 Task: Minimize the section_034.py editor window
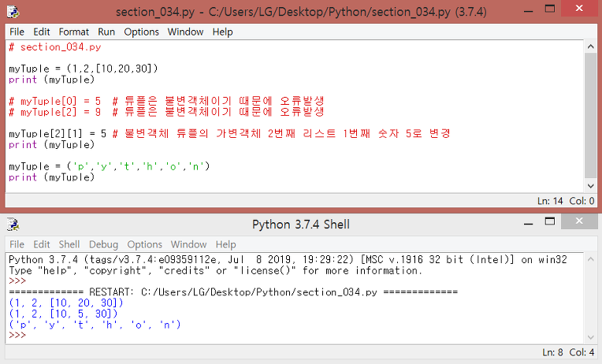[x=528, y=11]
